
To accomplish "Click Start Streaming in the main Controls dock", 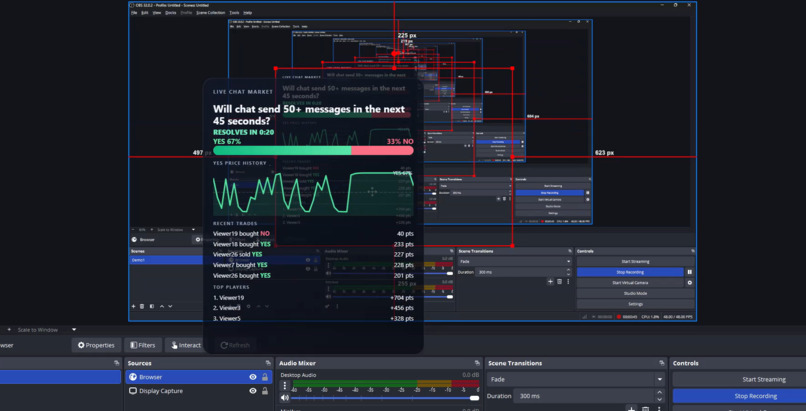I will tap(739, 380).
